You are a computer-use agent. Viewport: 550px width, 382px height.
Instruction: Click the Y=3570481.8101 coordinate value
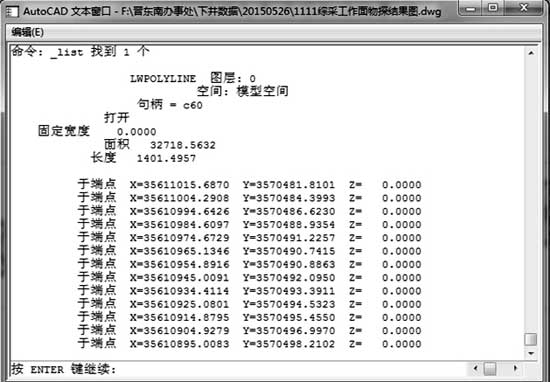[289, 185]
